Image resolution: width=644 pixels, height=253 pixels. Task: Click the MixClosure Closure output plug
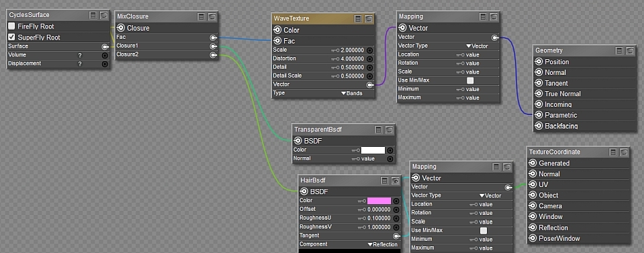tap(121, 28)
